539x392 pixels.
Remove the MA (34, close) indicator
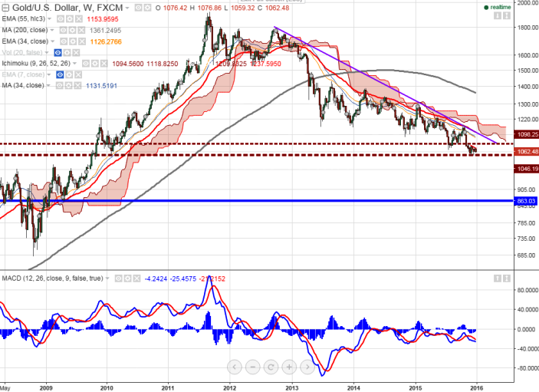77,86
